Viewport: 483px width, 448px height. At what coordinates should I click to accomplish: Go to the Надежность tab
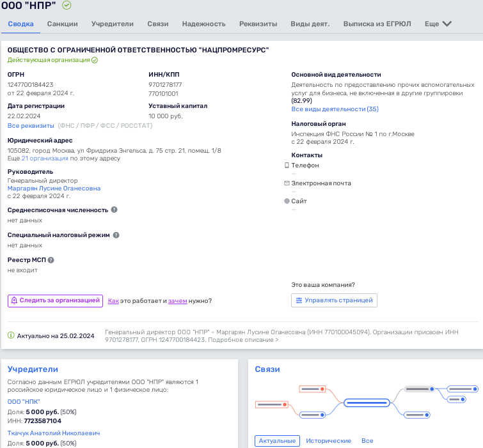203,24
